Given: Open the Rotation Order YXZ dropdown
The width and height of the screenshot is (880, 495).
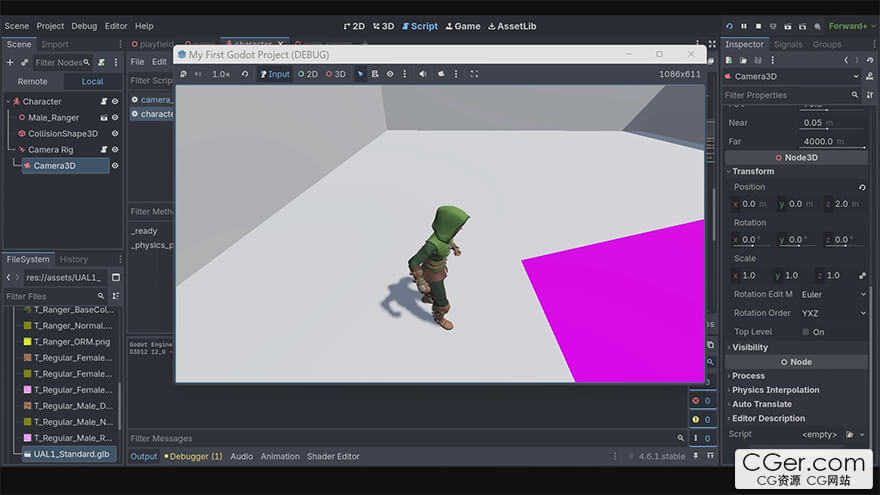Looking at the screenshot, I should click(x=833, y=313).
